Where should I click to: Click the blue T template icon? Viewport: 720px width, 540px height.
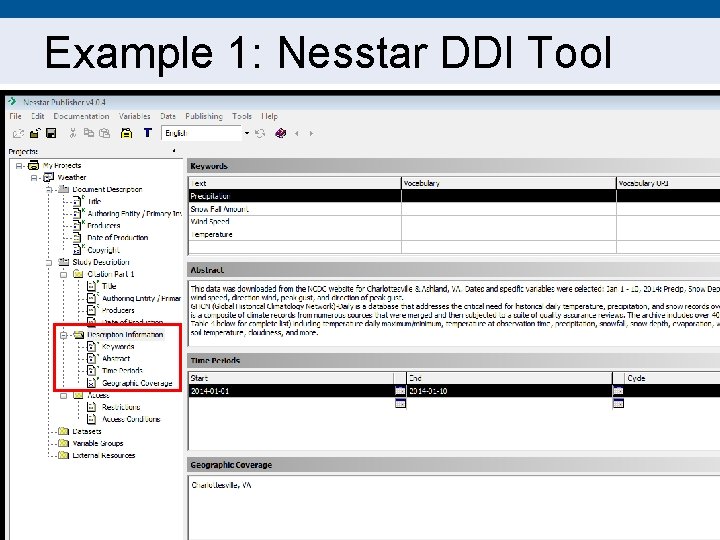(x=147, y=133)
